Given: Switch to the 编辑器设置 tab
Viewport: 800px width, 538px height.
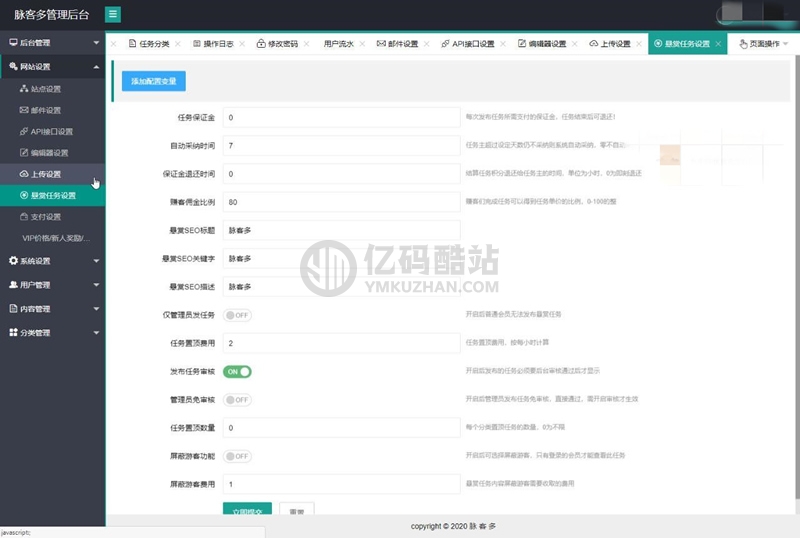Looking at the screenshot, I should (x=542, y=44).
